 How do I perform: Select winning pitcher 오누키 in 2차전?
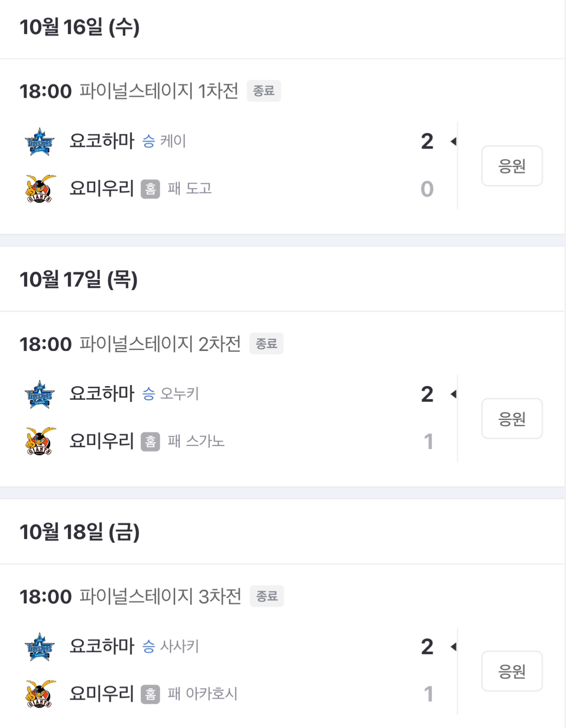pyautogui.click(x=179, y=394)
